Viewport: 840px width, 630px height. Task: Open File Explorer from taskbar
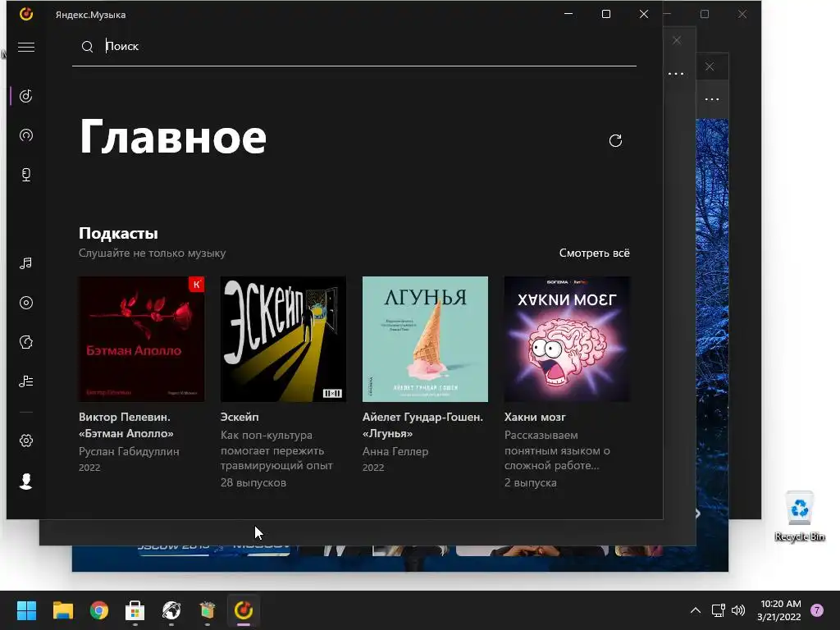[x=62, y=610]
